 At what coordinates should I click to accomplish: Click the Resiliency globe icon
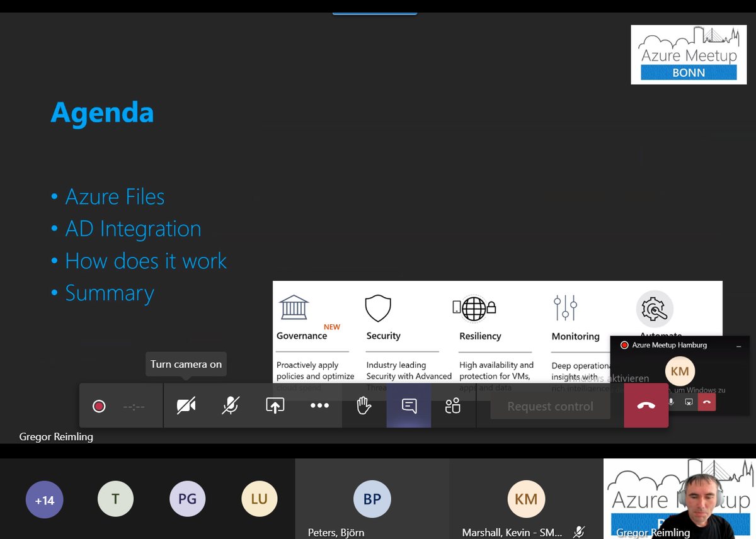[x=474, y=308]
